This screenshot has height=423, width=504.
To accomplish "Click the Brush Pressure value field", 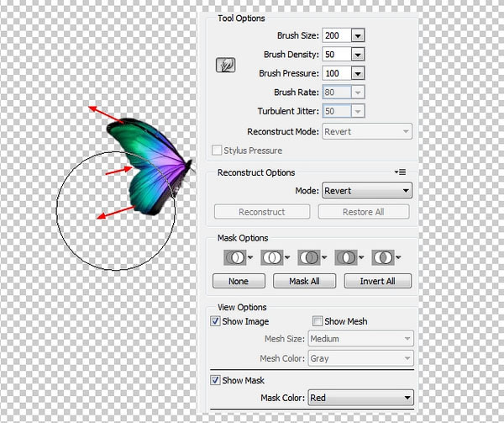I will [337, 73].
